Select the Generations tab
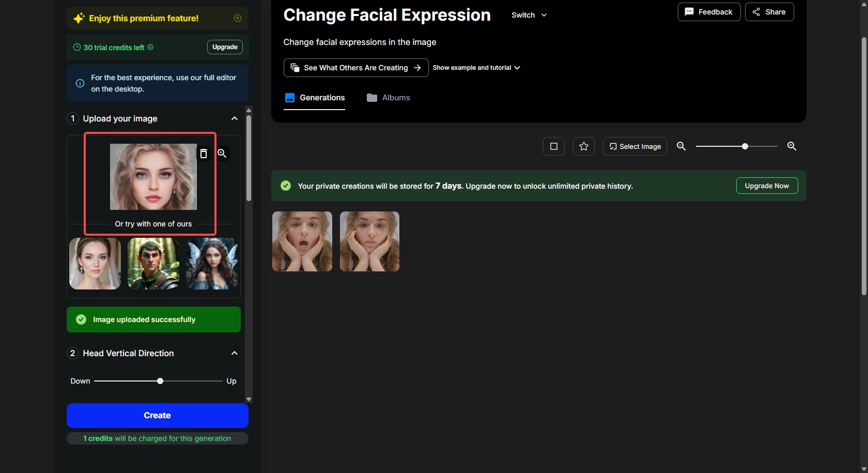The height and width of the screenshot is (473, 868). pos(315,98)
